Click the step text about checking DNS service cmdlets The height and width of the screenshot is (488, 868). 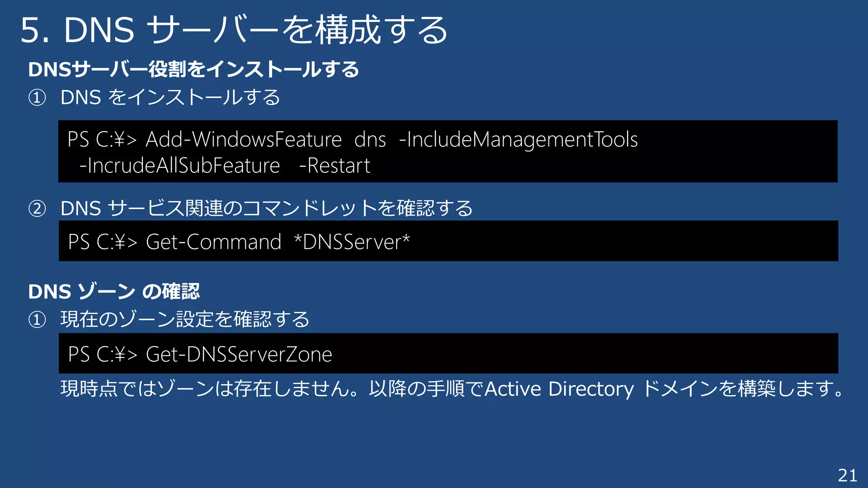click(x=266, y=208)
